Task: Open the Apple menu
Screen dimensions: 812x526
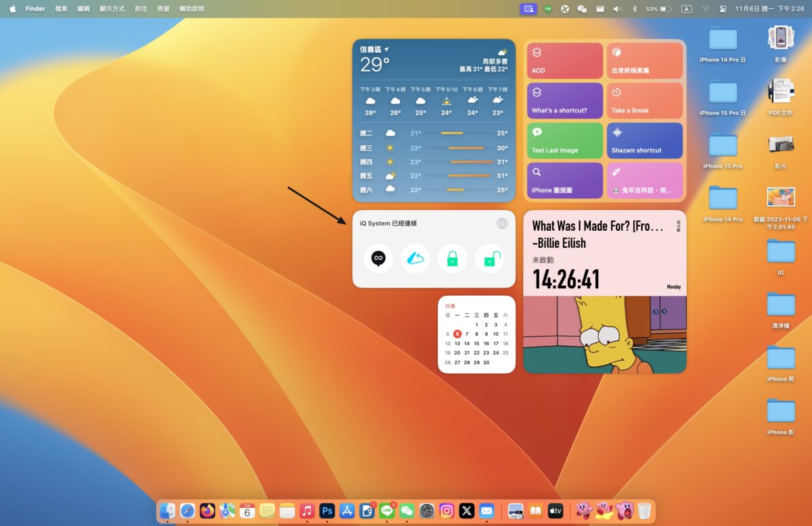Action: [12, 9]
